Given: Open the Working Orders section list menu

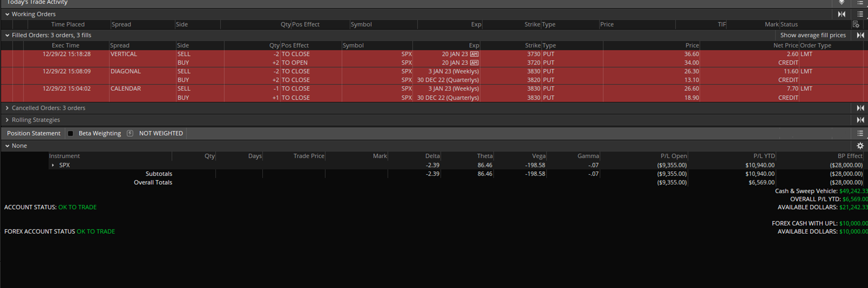Looking at the screenshot, I should coord(860,14).
